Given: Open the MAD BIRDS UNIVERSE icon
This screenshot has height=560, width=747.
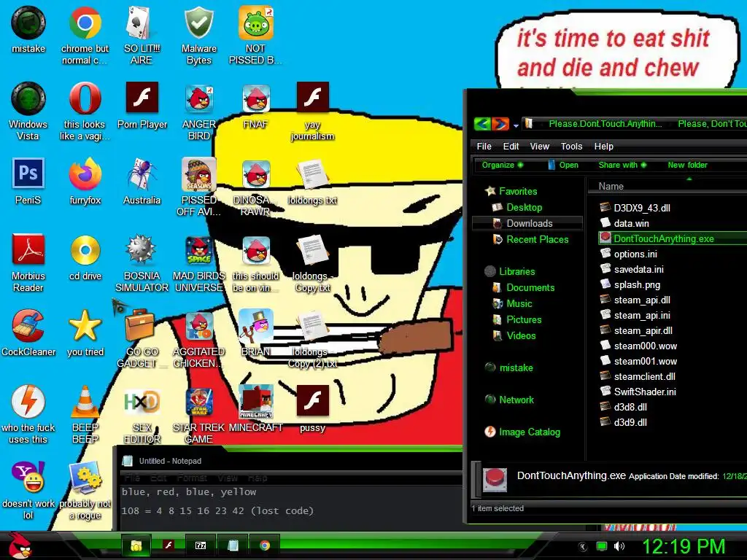Looking at the screenshot, I should [x=198, y=262].
